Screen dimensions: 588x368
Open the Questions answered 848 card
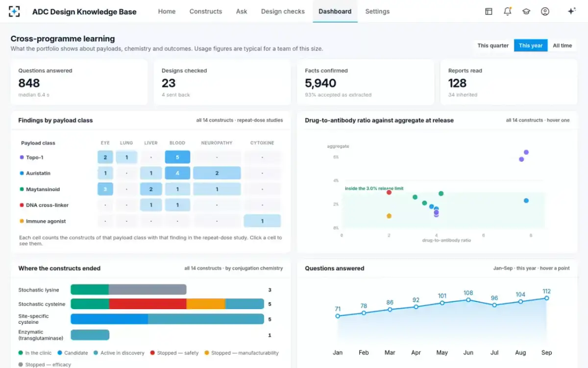(79, 82)
